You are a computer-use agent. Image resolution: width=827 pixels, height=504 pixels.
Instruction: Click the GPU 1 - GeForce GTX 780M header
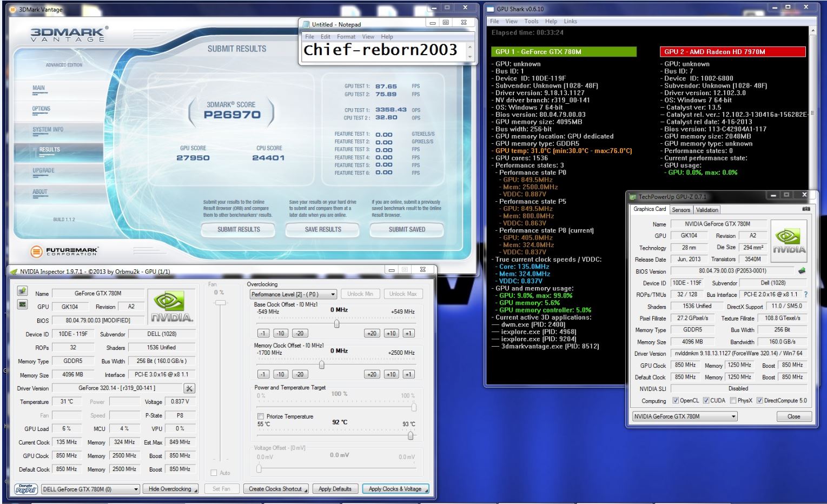pos(564,52)
